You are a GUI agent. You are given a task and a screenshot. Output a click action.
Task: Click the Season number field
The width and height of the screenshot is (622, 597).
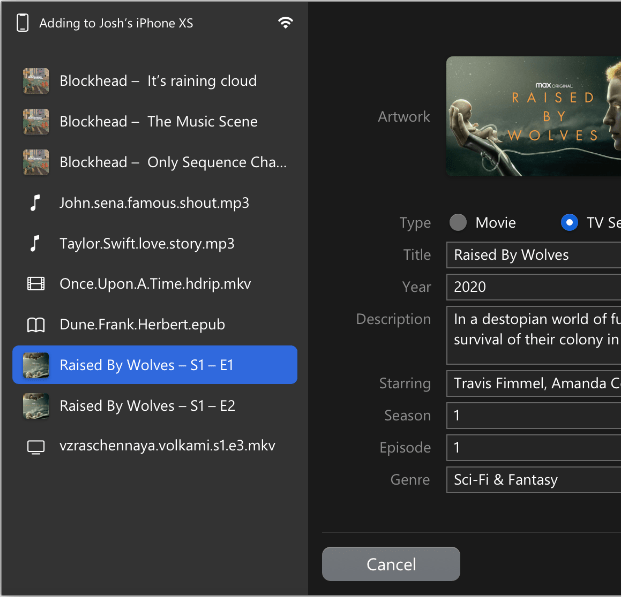(x=534, y=415)
